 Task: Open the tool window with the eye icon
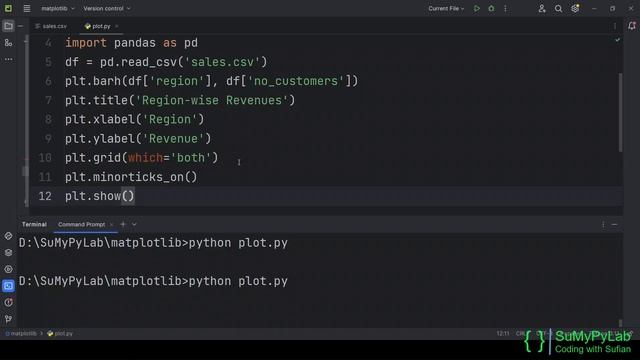point(8,269)
